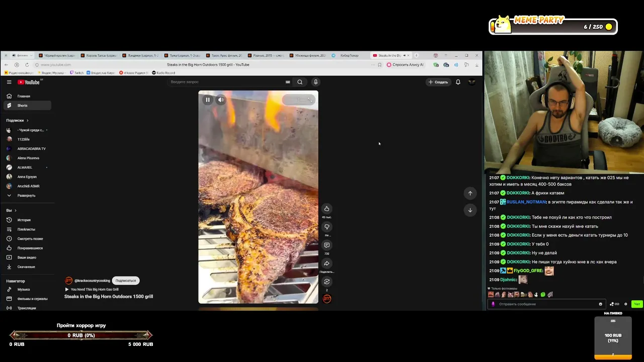Screen dimensions: 644x362
Task: Like the Short with thumbs up
Action: click(x=327, y=209)
